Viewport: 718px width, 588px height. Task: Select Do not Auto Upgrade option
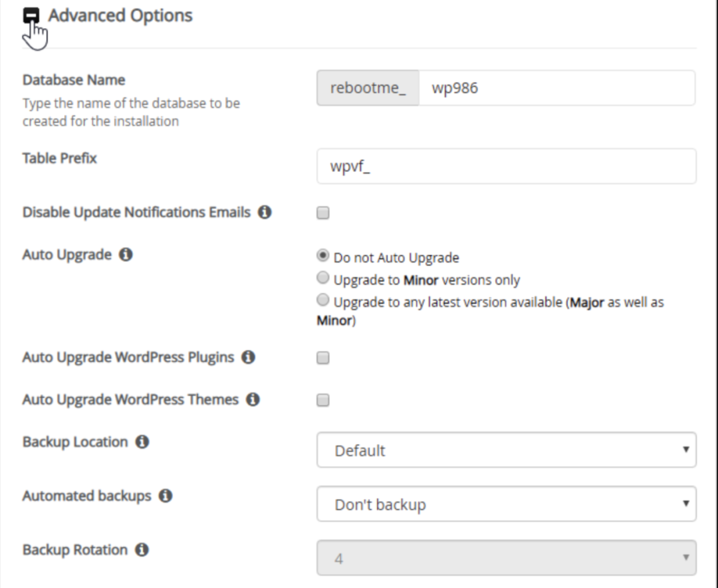pyautogui.click(x=323, y=256)
